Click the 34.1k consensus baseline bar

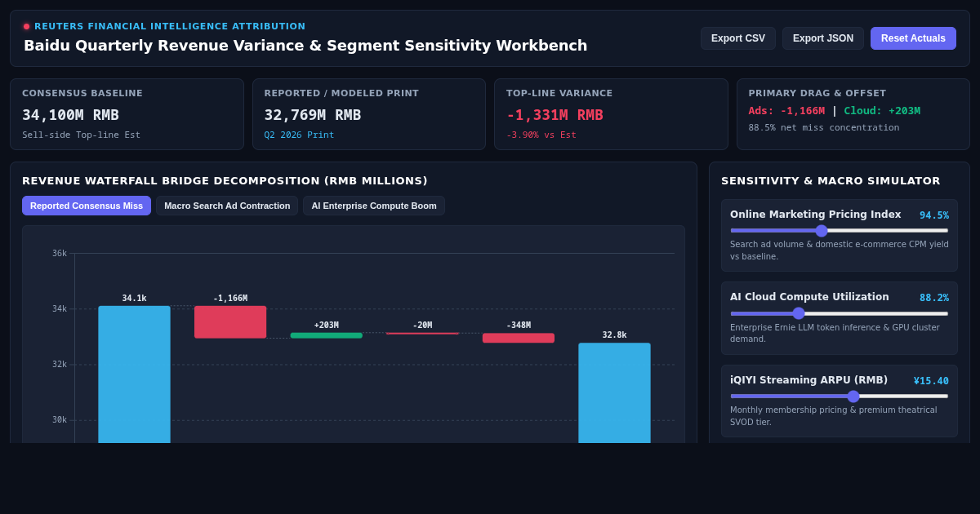134,374
